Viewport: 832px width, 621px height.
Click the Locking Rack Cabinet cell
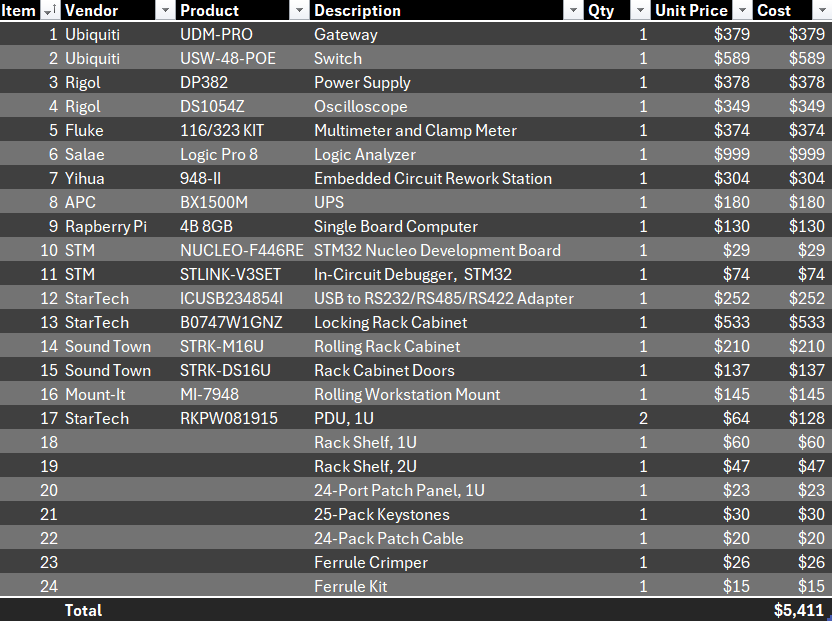(447, 323)
